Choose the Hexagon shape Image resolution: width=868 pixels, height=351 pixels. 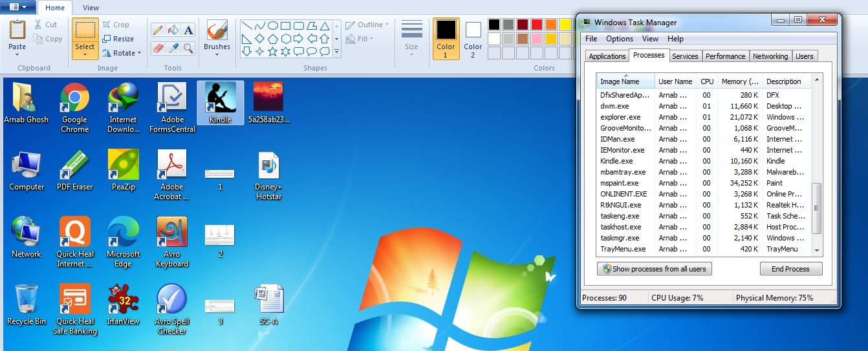286,39
